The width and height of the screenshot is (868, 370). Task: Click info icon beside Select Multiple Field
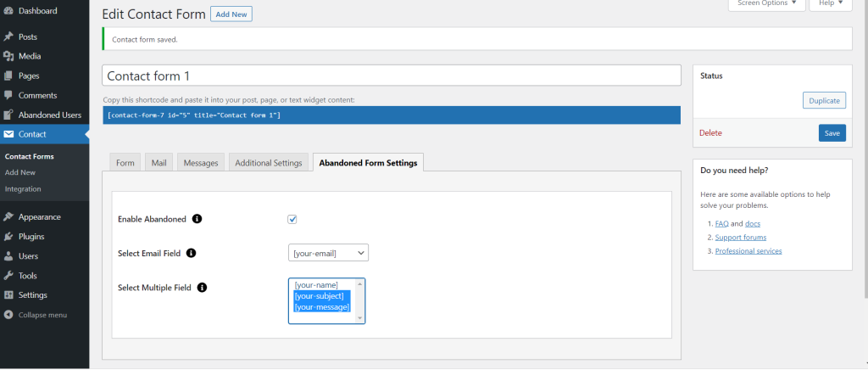coord(202,288)
